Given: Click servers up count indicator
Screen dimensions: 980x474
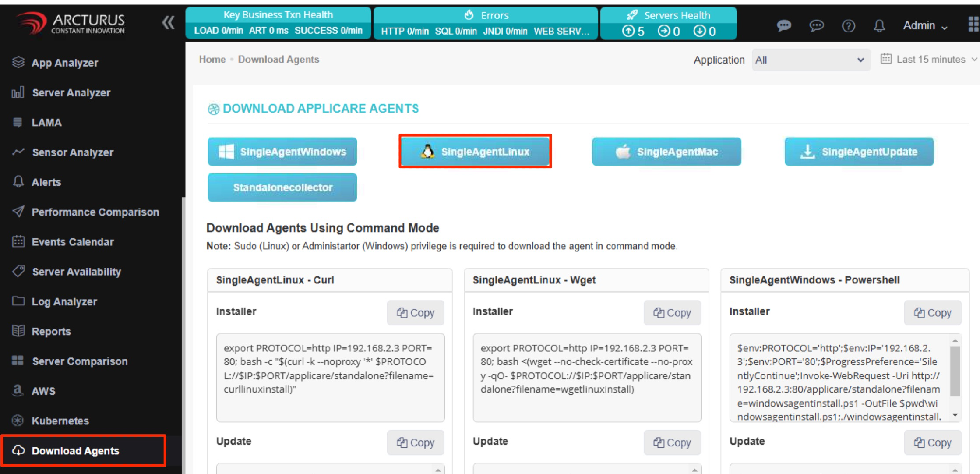Looking at the screenshot, I should point(633,31).
